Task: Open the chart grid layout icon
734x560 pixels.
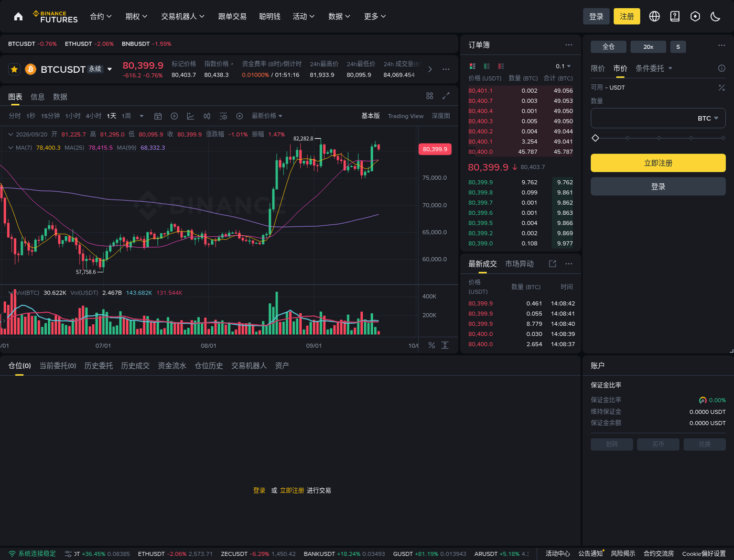Action: point(429,96)
